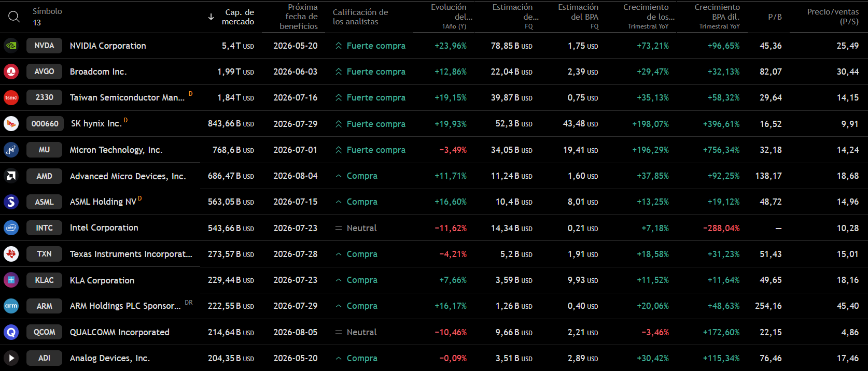The height and width of the screenshot is (371, 868).
Task: Sort by Crecimiento BPA dil. column header
Action: click(717, 17)
